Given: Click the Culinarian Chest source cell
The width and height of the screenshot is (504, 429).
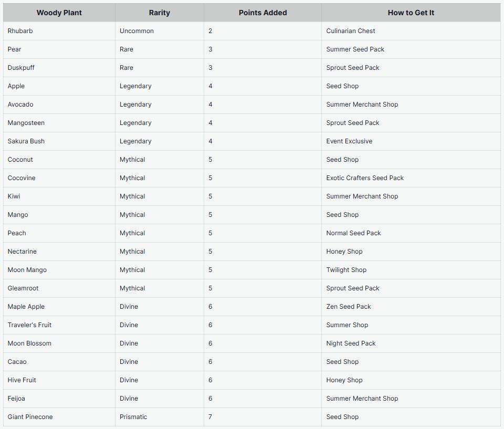Looking at the screenshot, I should [x=351, y=31].
